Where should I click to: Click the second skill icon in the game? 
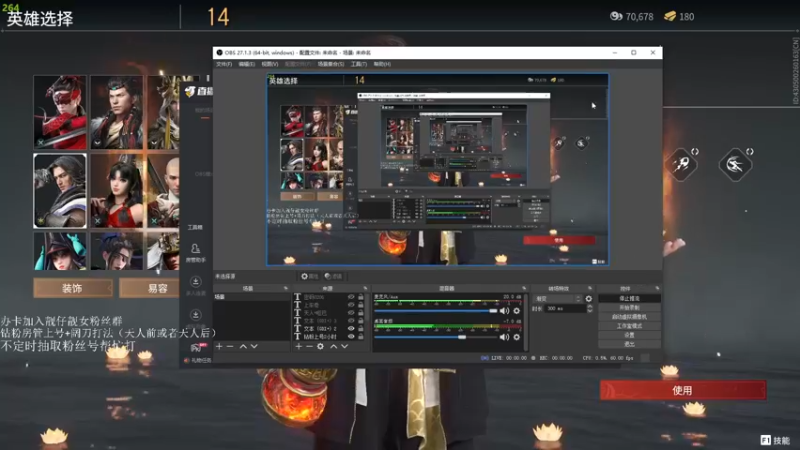coord(735,164)
